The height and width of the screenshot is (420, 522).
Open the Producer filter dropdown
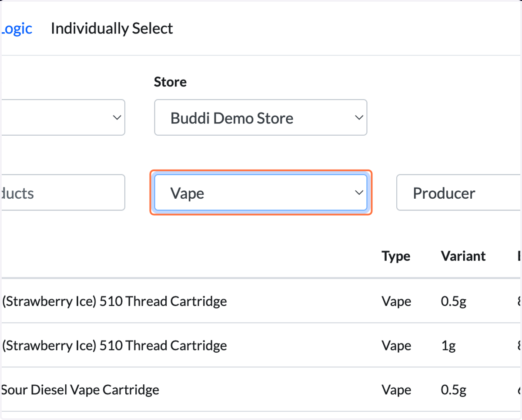tap(459, 193)
